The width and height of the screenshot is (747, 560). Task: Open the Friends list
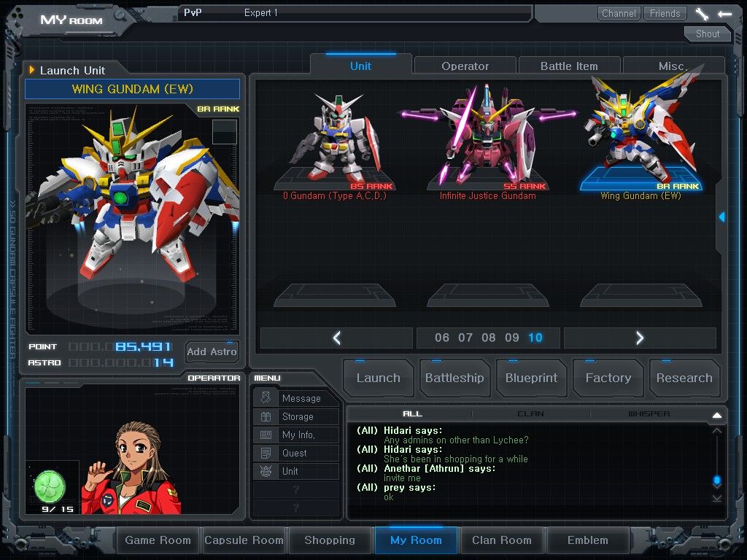tap(665, 13)
